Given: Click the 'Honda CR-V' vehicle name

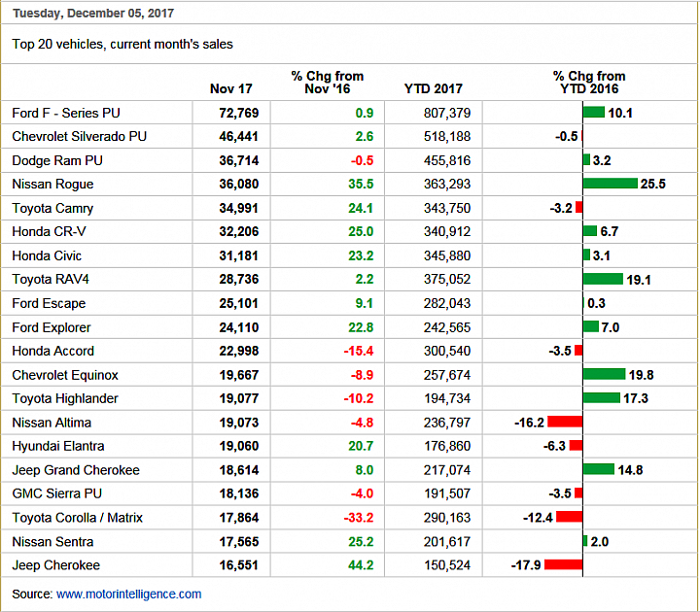Looking at the screenshot, I should (x=50, y=231).
